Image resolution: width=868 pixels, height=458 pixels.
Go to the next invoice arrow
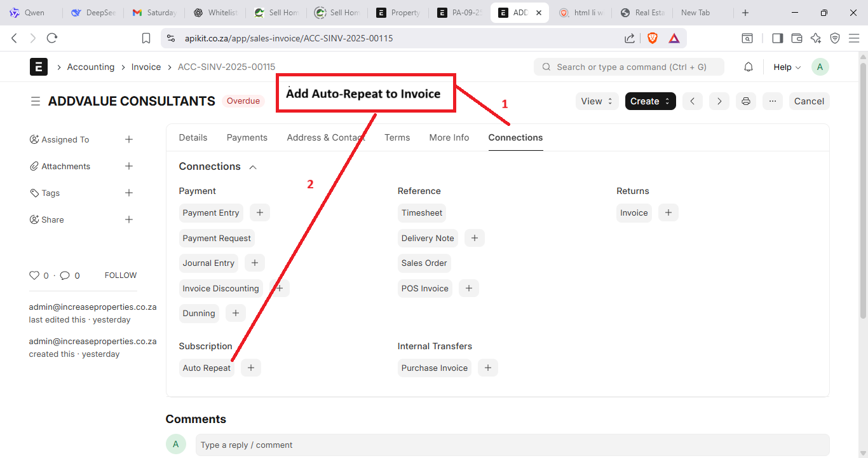coord(719,101)
